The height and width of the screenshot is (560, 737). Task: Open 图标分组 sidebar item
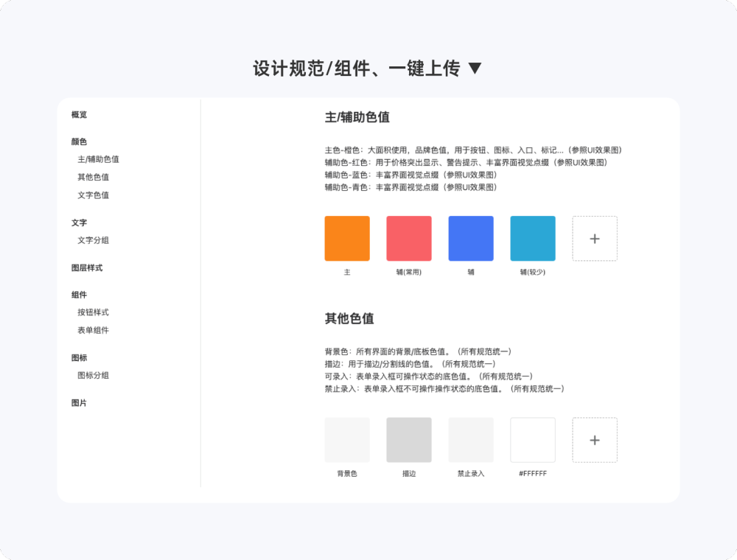point(93,375)
